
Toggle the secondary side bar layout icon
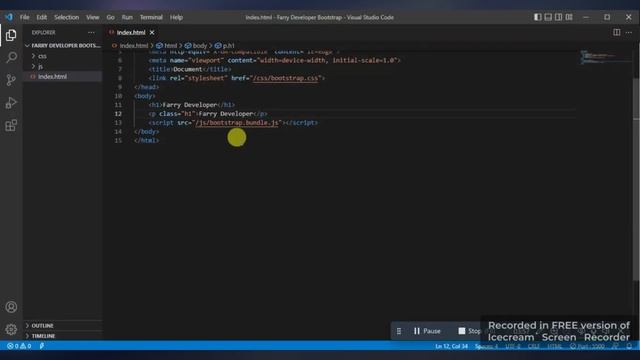pyautogui.click(x=558, y=17)
